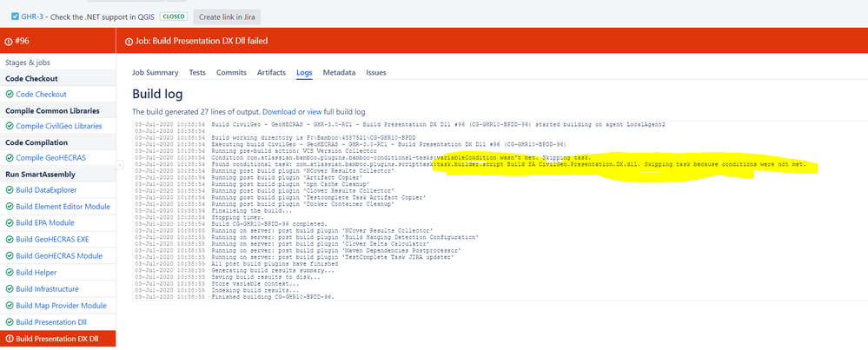This screenshot has height=350, width=868.
Task: Click the green success icon beside Code Checkout job
Action: pyautogui.click(x=10, y=95)
